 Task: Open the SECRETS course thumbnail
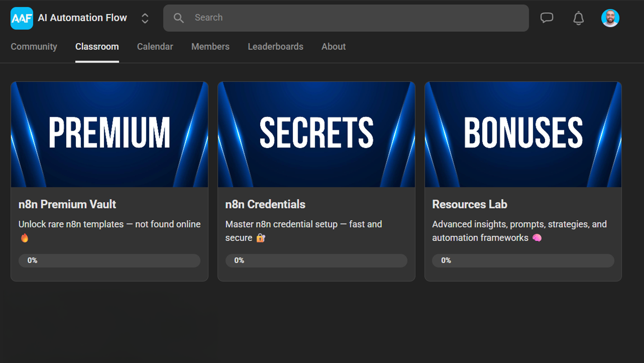(x=316, y=134)
